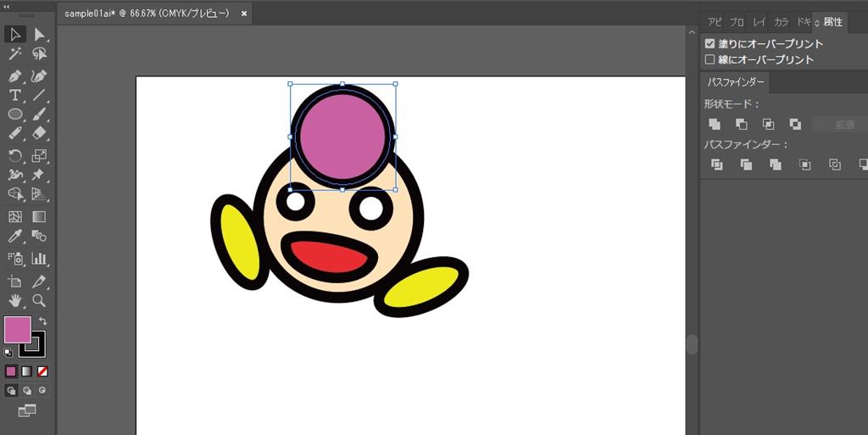
Task: Enable 線にオーバープリント checkbox
Action: pyautogui.click(x=710, y=59)
